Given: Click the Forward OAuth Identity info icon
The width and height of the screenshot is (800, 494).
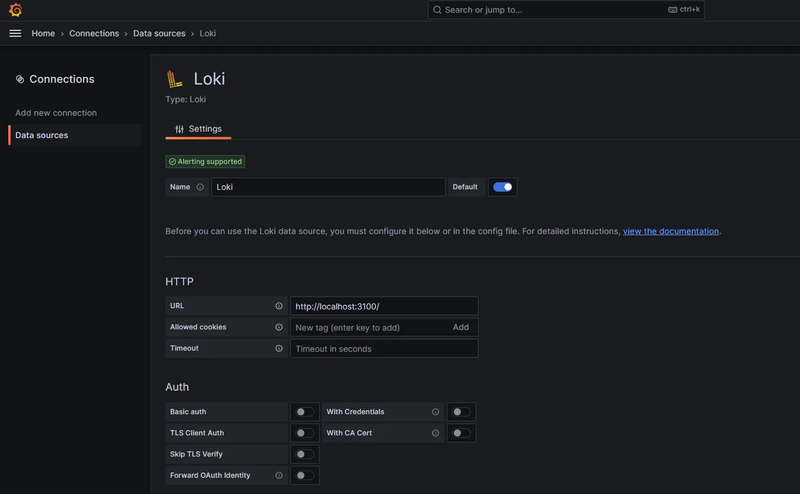Looking at the screenshot, I should (x=279, y=475).
